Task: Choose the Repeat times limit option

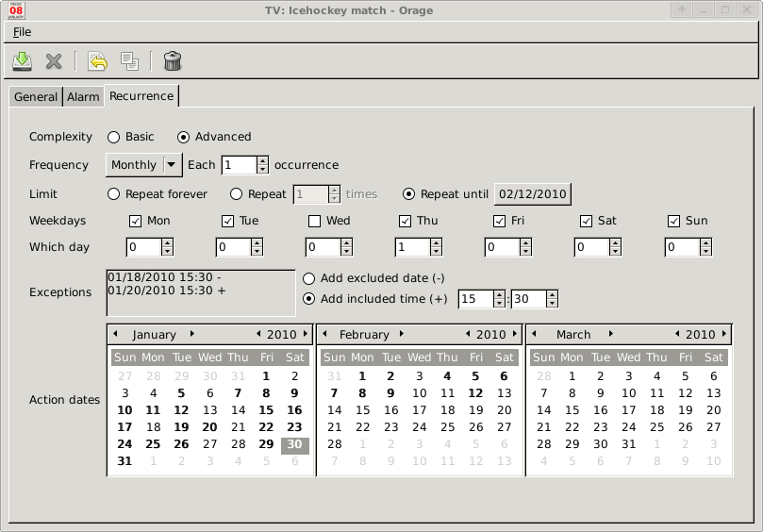Action: click(x=257, y=194)
